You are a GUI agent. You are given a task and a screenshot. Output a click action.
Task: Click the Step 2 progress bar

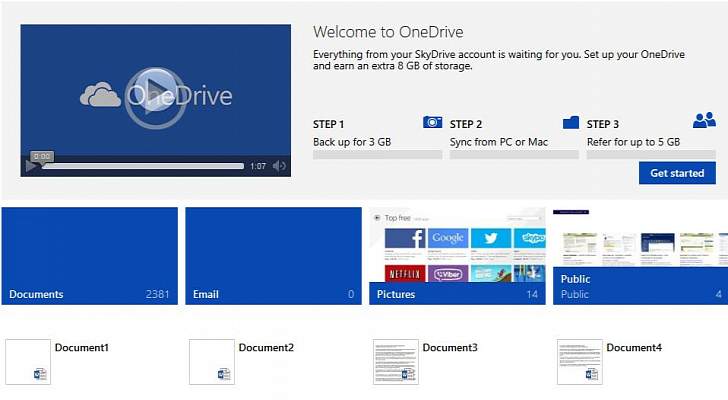point(514,155)
